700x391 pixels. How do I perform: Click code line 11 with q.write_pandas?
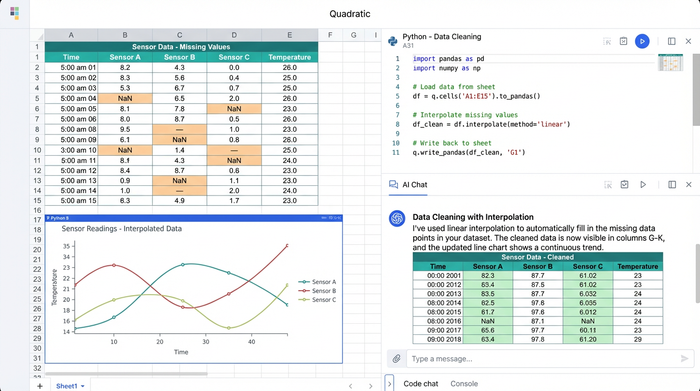469,152
